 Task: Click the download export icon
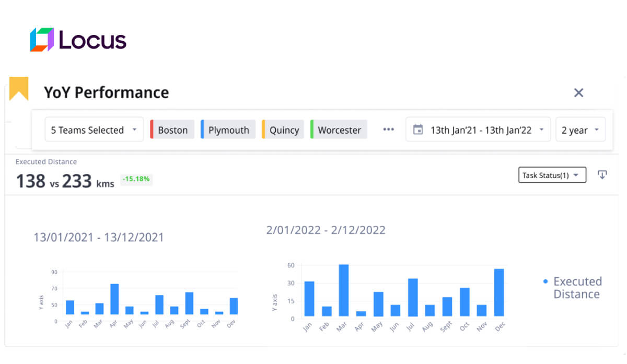click(x=602, y=175)
